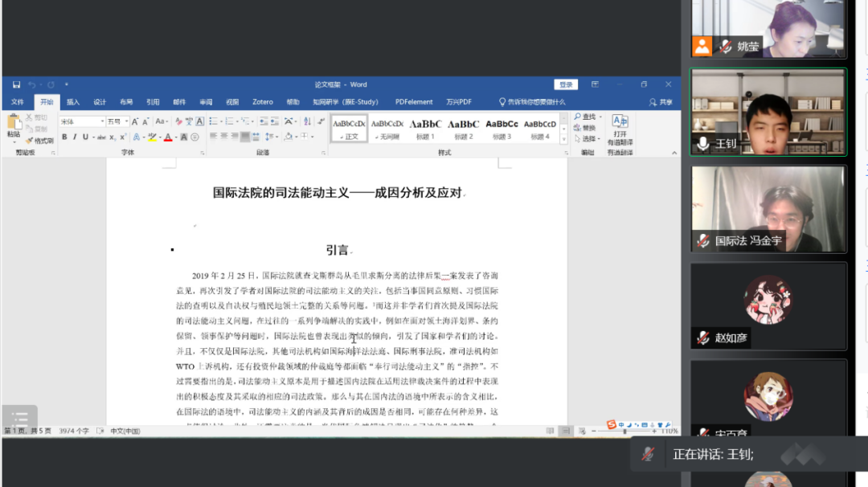Click the bullet list icon
This screenshot has height=487, width=868.
point(214,121)
